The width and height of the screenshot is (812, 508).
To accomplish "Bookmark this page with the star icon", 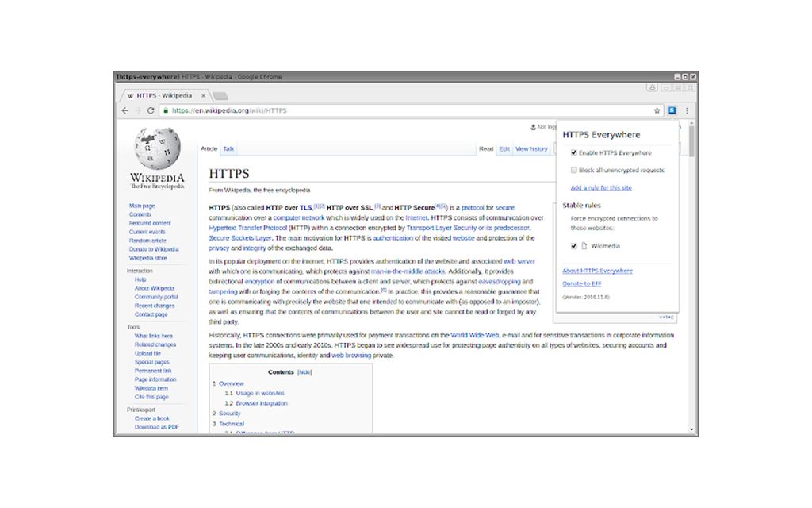I will tap(656, 110).
